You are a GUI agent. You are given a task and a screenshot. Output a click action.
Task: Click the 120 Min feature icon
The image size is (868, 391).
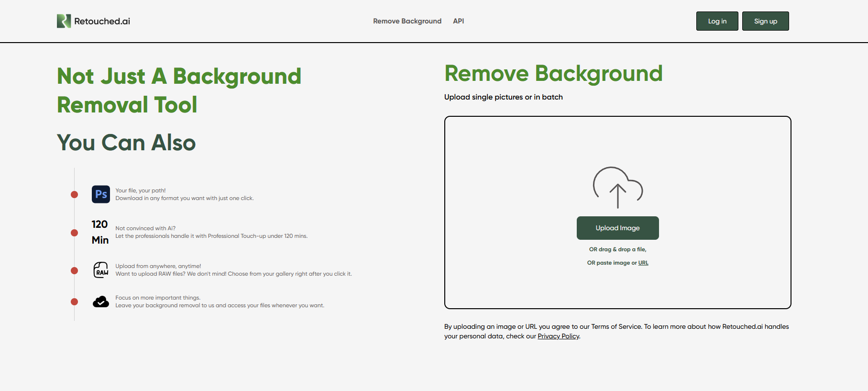(x=100, y=232)
